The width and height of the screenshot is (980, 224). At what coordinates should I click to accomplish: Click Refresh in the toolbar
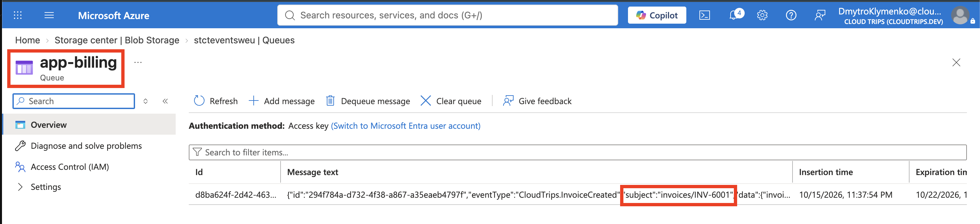point(216,101)
